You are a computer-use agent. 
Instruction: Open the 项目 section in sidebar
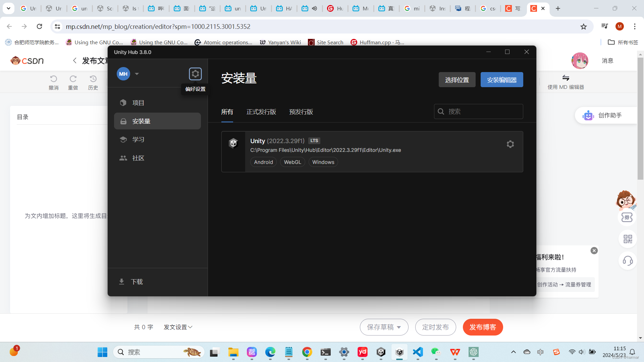click(x=157, y=103)
